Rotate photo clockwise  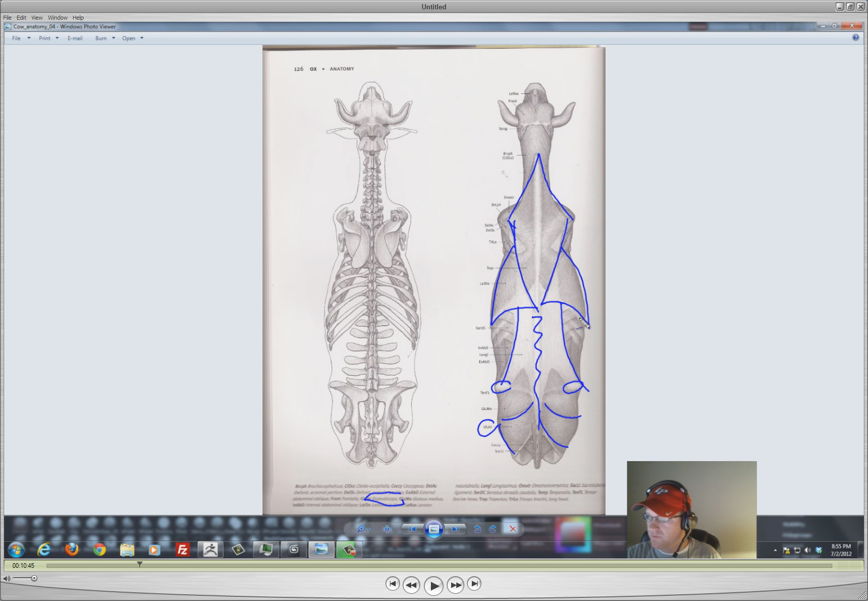click(493, 529)
